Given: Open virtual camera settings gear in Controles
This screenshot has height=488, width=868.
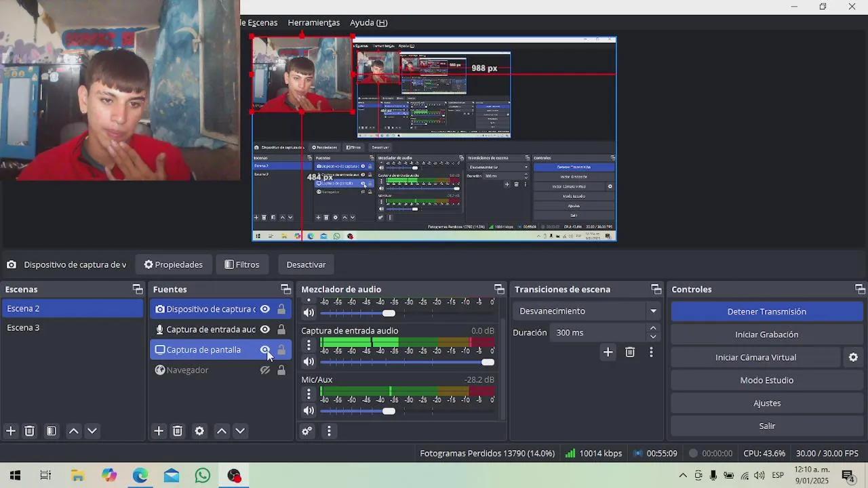Looking at the screenshot, I should [x=853, y=357].
